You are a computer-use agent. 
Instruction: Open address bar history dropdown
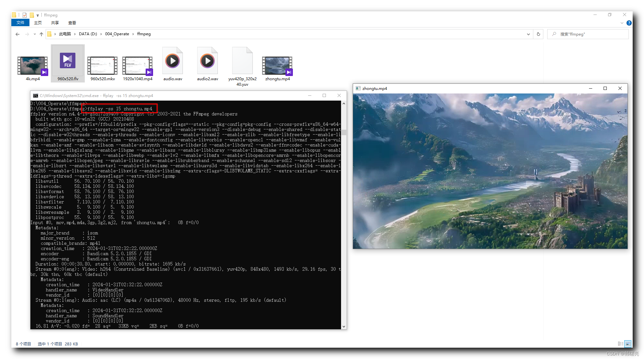(528, 34)
